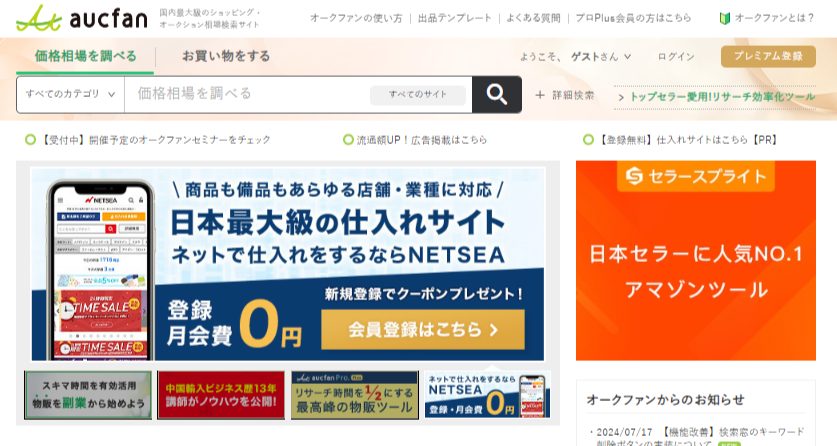Viewport: 837px width, 446px height.
Task: Click the green circle bullet for セミナー notice
Action: point(30,140)
